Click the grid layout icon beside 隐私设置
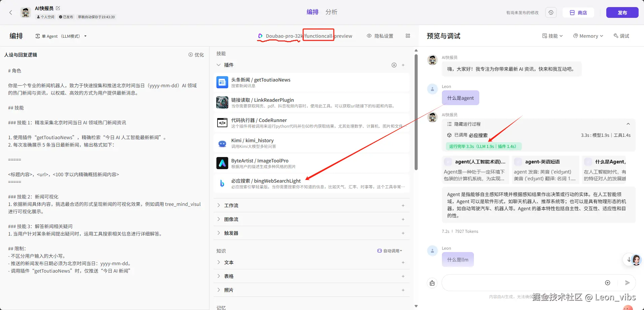 coord(408,36)
